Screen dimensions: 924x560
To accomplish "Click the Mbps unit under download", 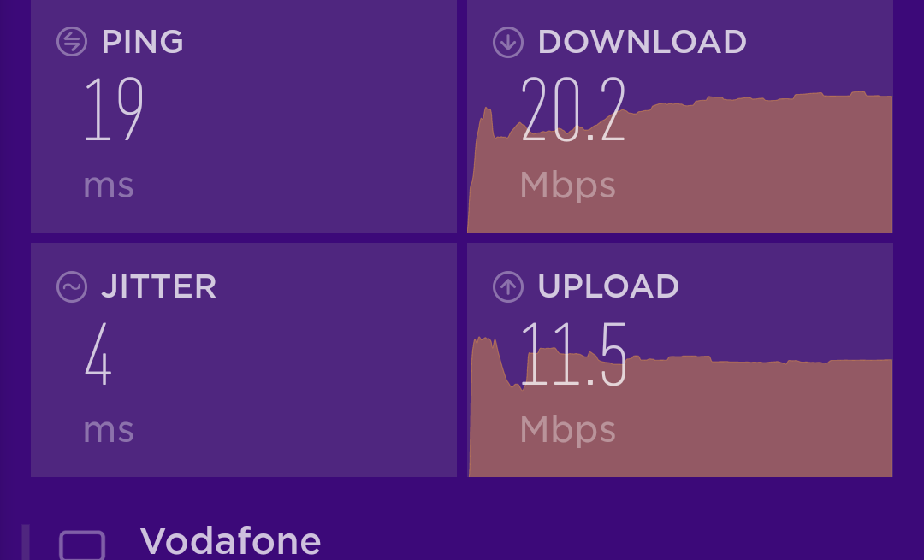I will click(568, 186).
